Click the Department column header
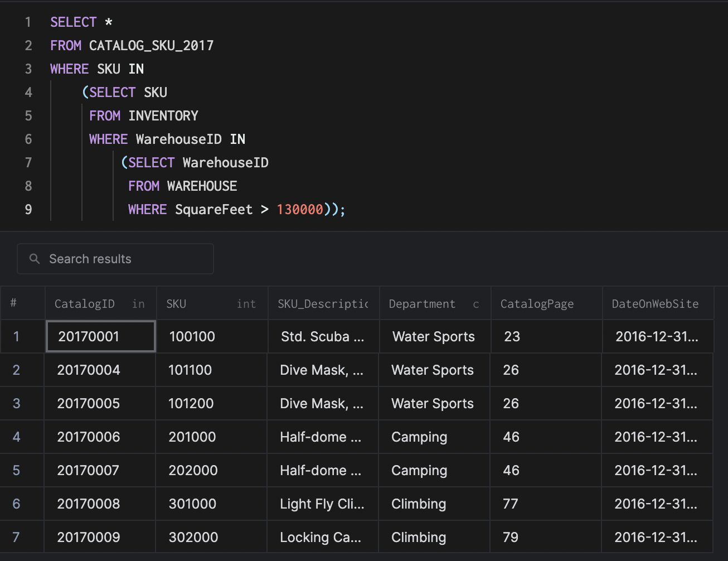The width and height of the screenshot is (728, 561). point(422,304)
